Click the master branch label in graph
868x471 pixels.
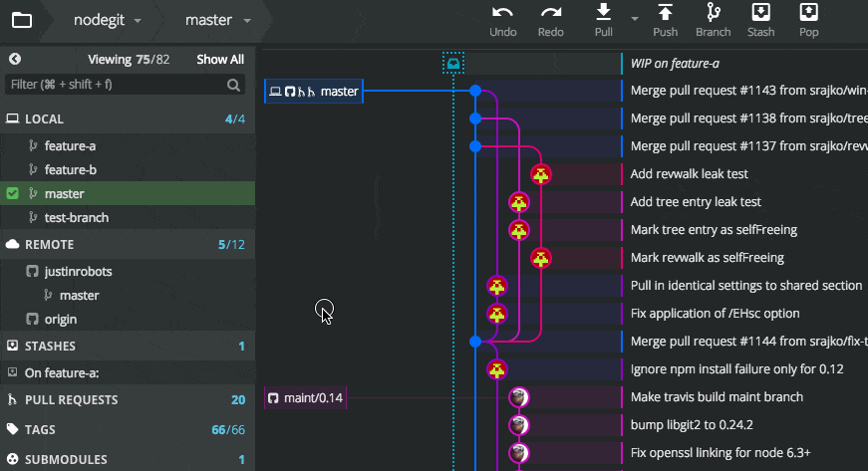coord(314,92)
